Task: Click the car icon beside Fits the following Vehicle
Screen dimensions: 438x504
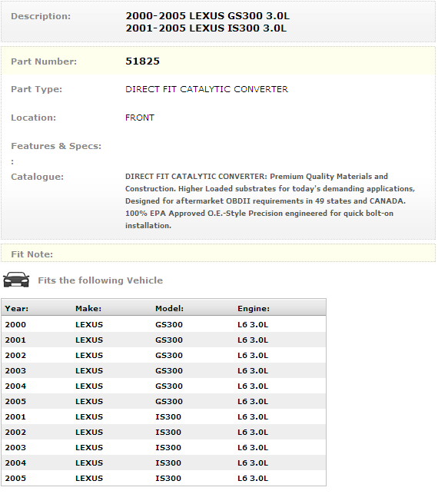Action: tap(16, 280)
